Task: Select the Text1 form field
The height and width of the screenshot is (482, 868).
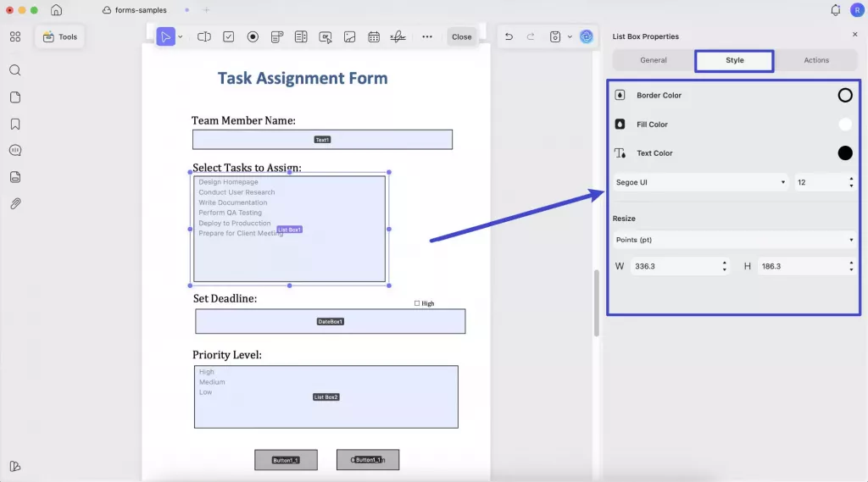Action: click(322, 140)
